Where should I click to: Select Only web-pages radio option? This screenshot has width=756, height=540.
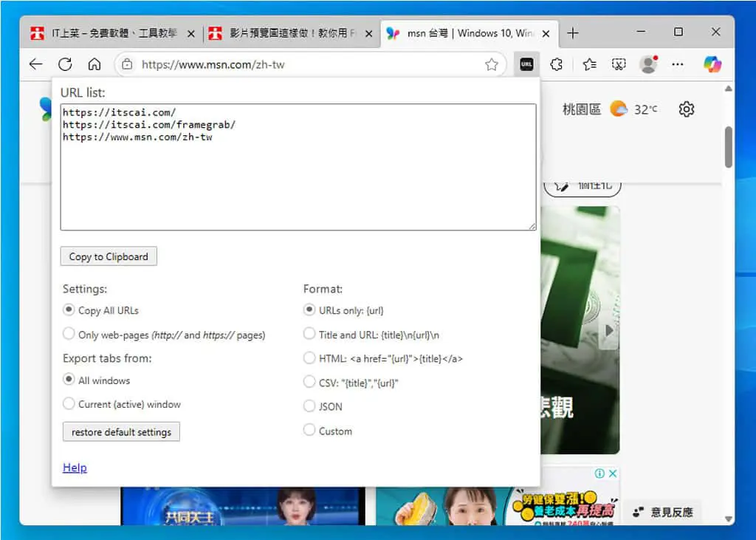69,334
